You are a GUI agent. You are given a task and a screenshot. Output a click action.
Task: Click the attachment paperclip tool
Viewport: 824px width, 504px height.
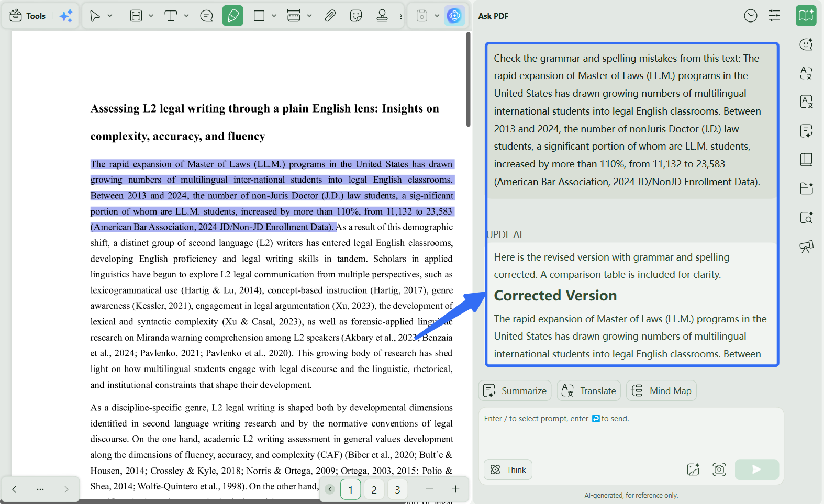(330, 16)
